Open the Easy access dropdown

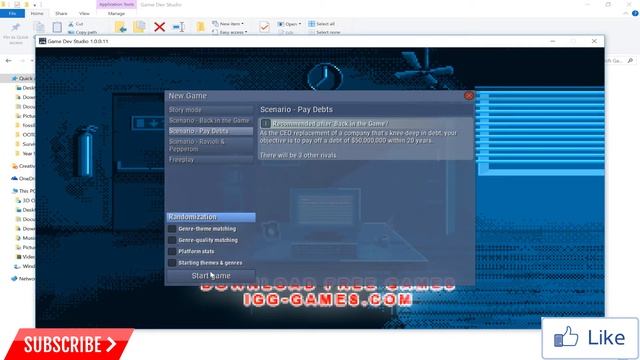click(x=230, y=32)
